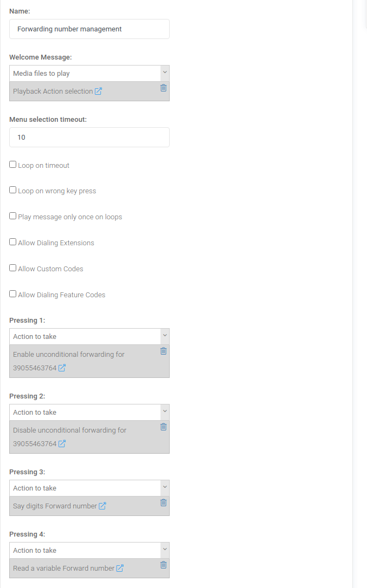Open Pressing 1 Action to take dropdown
This screenshot has width=367, height=588.
point(89,337)
